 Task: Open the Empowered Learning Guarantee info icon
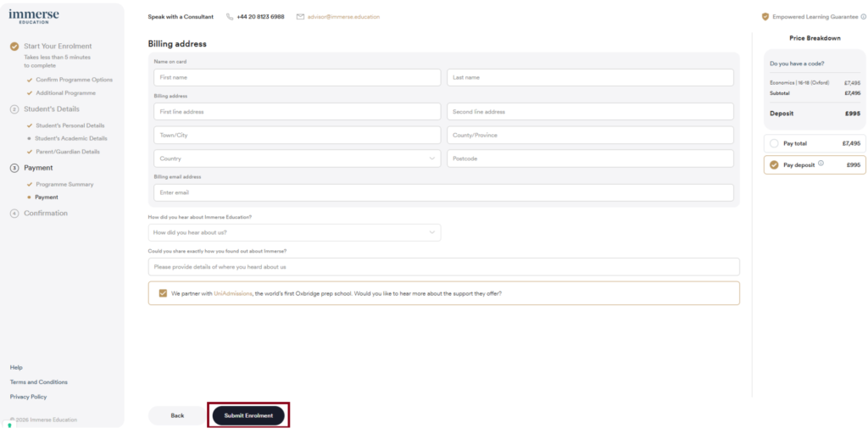click(864, 17)
